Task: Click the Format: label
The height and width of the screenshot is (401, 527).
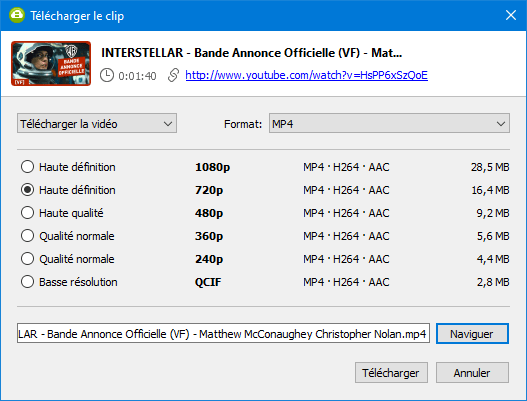Action: 243,124
